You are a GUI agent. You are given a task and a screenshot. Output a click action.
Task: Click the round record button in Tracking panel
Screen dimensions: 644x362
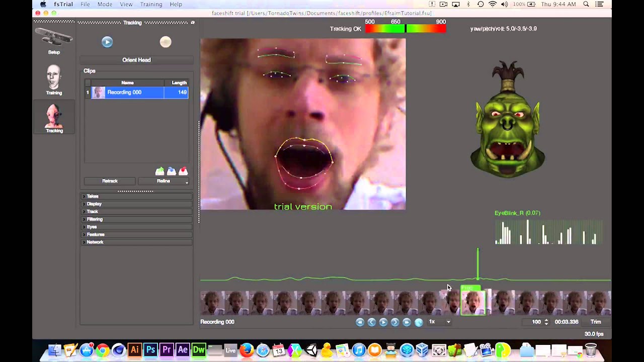(x=166, y=42)
